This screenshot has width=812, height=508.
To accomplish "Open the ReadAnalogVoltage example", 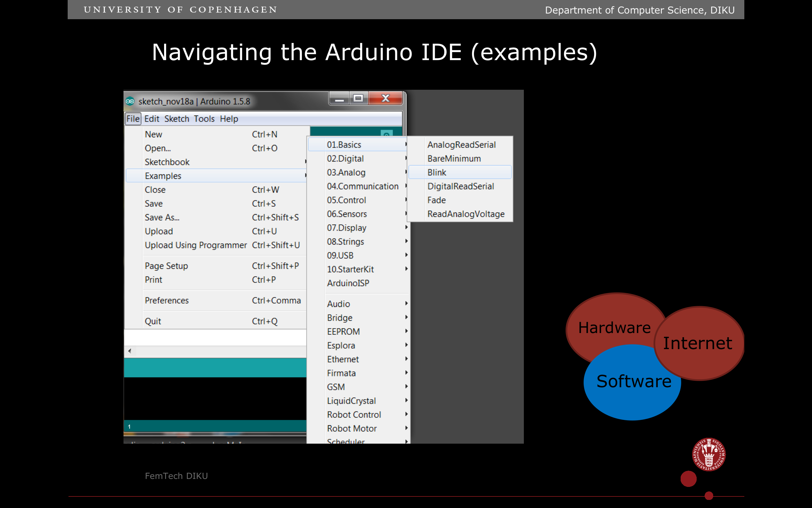I will pyautogui.click(x=460, y=214).
